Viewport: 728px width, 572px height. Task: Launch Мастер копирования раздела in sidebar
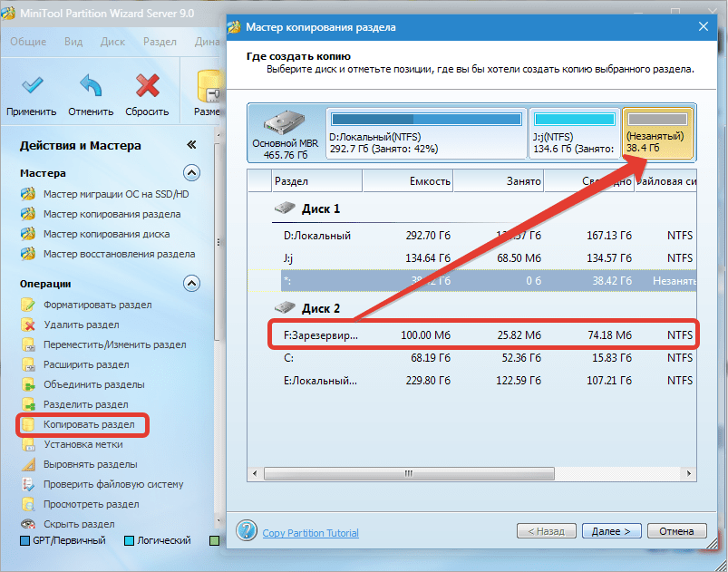[112, 214]
